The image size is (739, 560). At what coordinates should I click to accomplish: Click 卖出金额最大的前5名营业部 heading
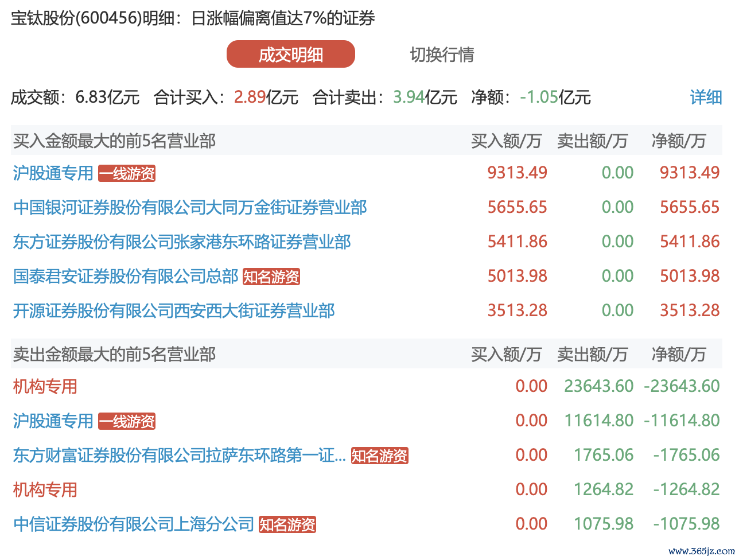[115, 355]
